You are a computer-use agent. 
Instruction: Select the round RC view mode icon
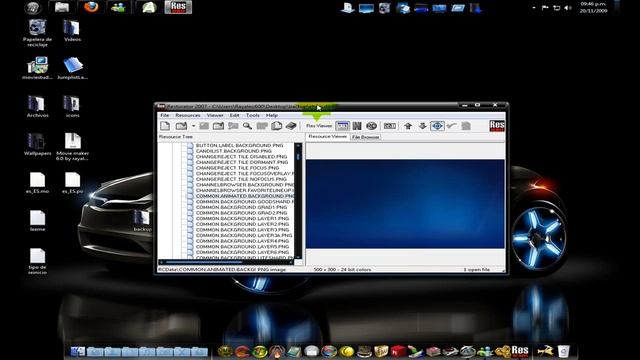point(371,126)
